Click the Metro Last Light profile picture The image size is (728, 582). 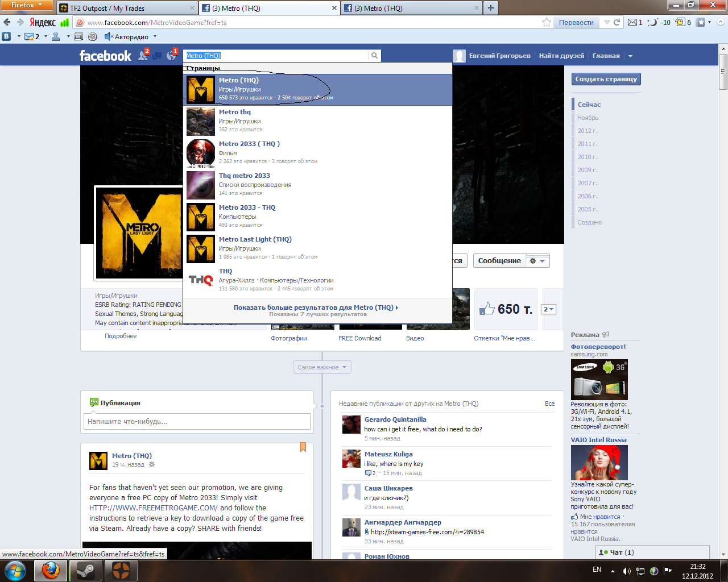tap(139, 233)
